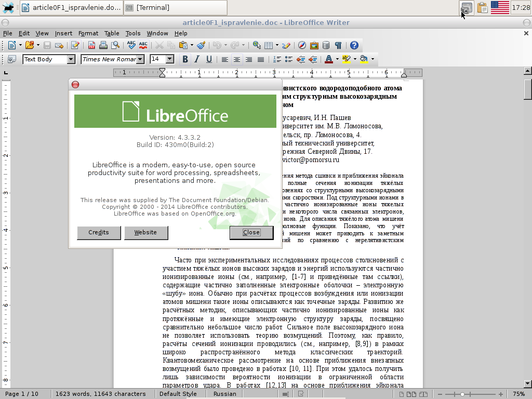The image size is (532, 399).
Task: Click the Open folder icon
Action: point(30,45)
